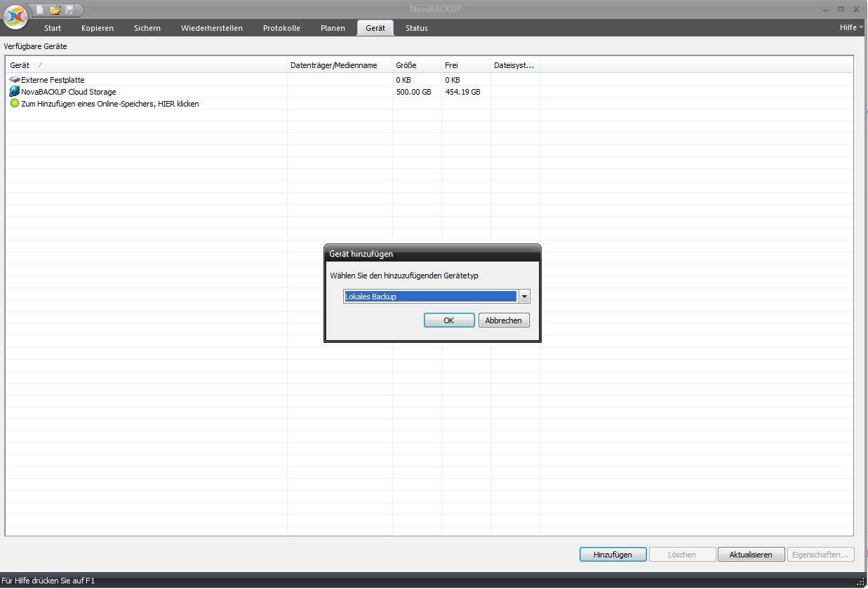
Task: Select the Externe Festplatte row
Action: pyautogui.click(x=429, y=80)
